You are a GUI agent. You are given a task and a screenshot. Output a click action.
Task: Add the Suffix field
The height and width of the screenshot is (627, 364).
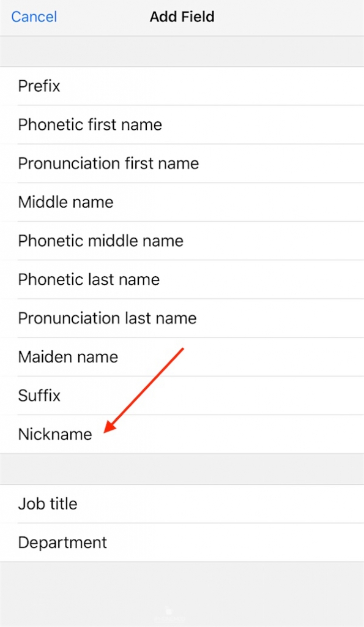pos(182,396)
